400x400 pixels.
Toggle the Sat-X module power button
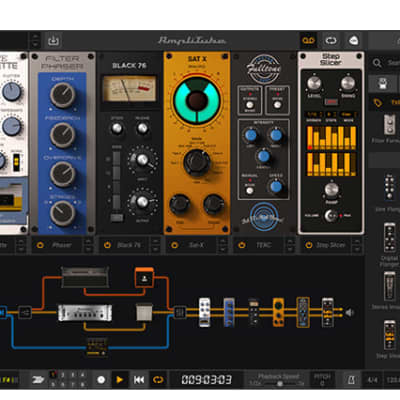(175, 245)
